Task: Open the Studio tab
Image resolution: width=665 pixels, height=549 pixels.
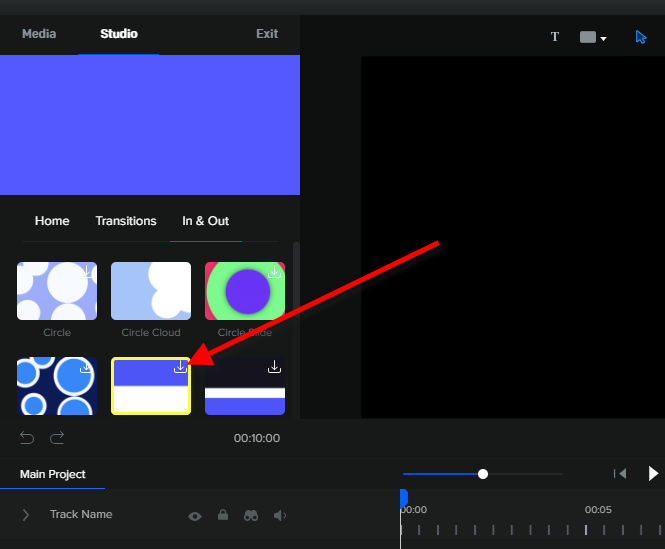Action: pyautogui.click(x=119, y=34)
